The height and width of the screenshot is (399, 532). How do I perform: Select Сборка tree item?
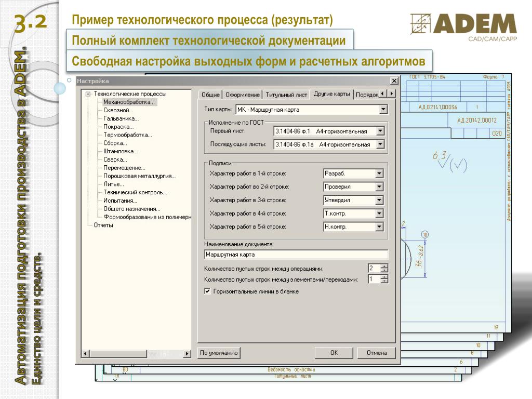tap(115, 143)
